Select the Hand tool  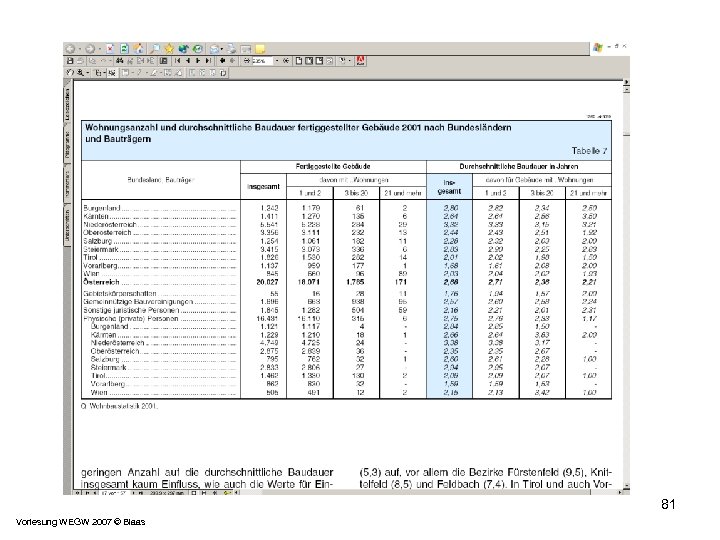(x=70, y=73)
